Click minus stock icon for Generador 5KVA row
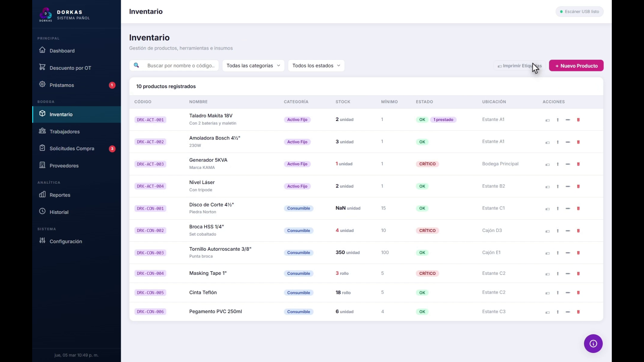The width and height of the screenshot is (644, 362). tap(568, 164)
